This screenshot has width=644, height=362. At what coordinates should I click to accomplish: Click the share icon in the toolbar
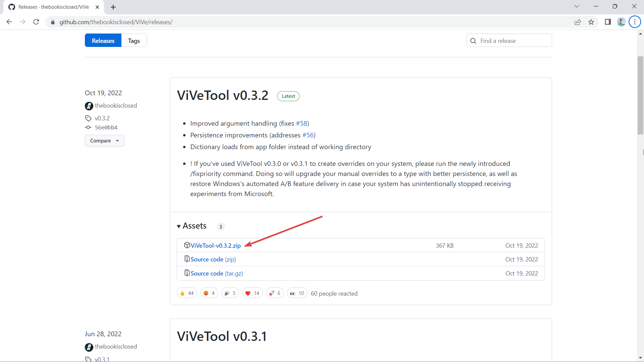point(578,22)
